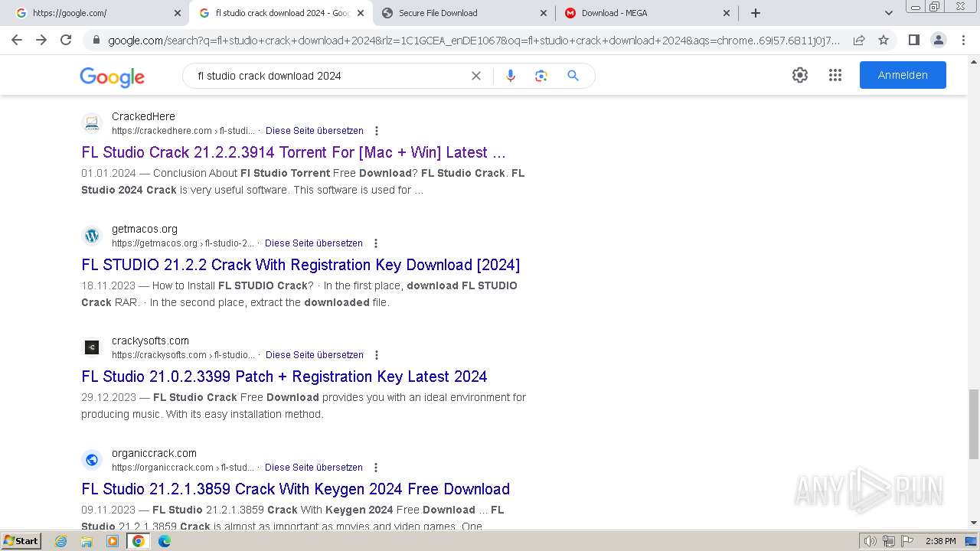Open the Google apps grid
Screen dimensions: 980x551
point(835,75)
